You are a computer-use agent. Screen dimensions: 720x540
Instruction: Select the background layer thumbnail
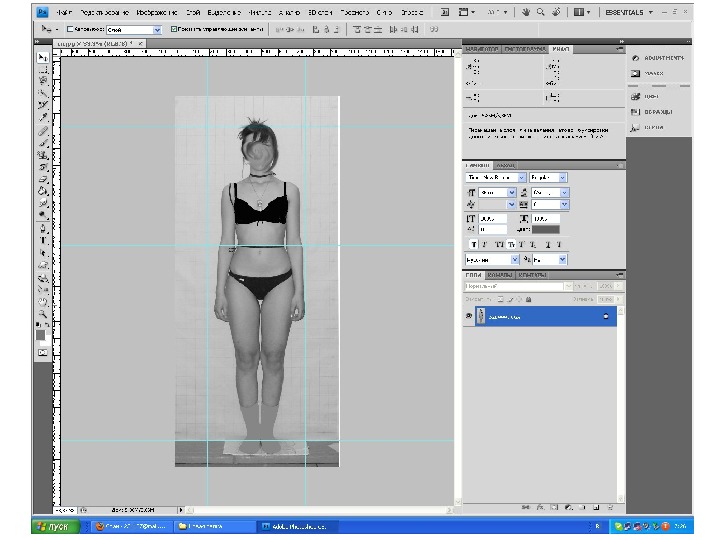[482, 316]
